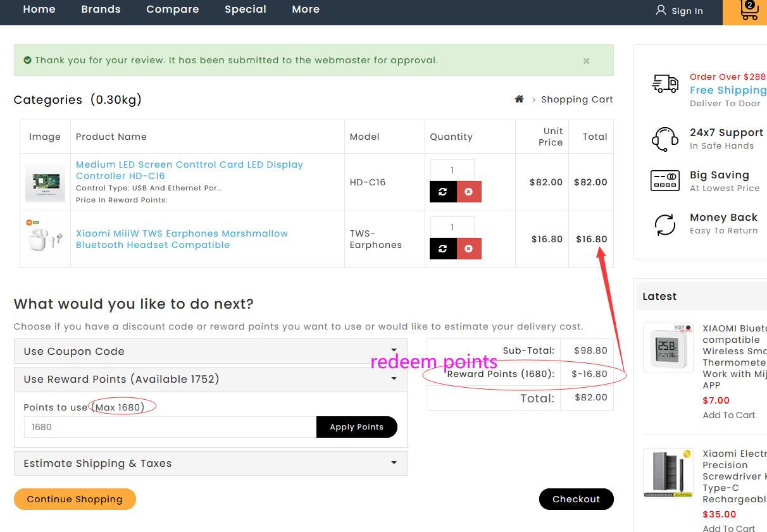The height and width of the screenshot is (532, 767).
Task: Expand the Use Coupon Code panel
Action: [210, 351]
